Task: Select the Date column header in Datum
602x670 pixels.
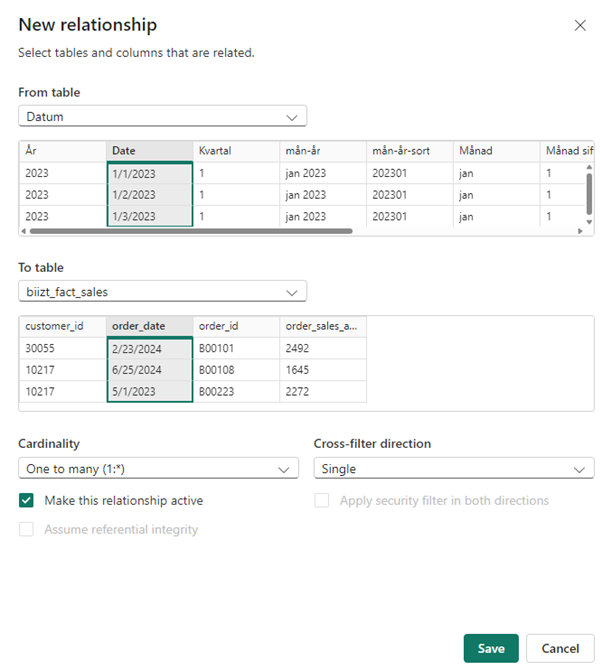Action: 149,151
